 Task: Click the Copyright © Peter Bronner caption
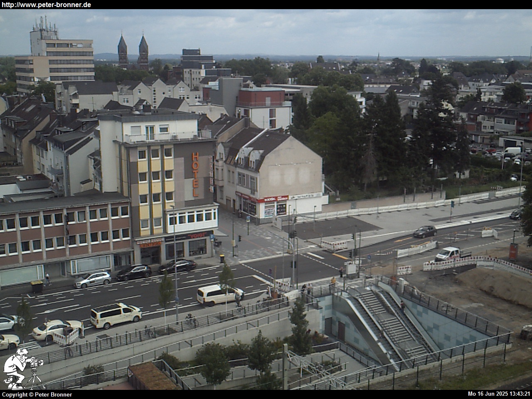[37, 394]
